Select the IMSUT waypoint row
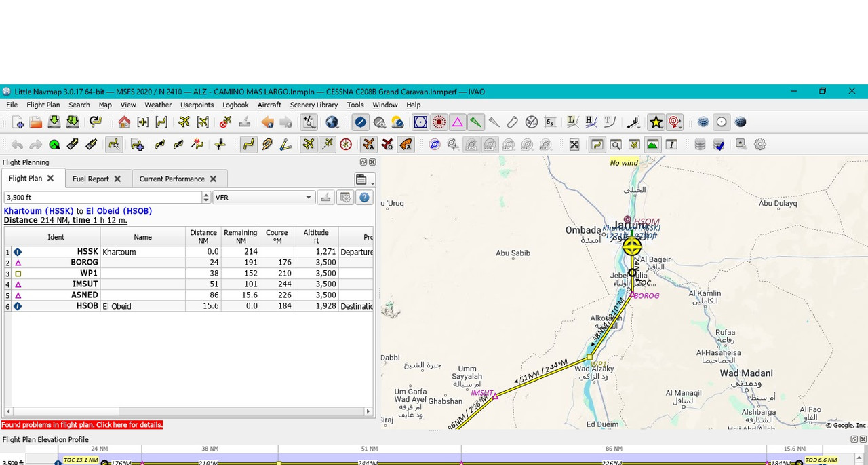The height and width of the screenshot is (465, 868). point(189,284)
